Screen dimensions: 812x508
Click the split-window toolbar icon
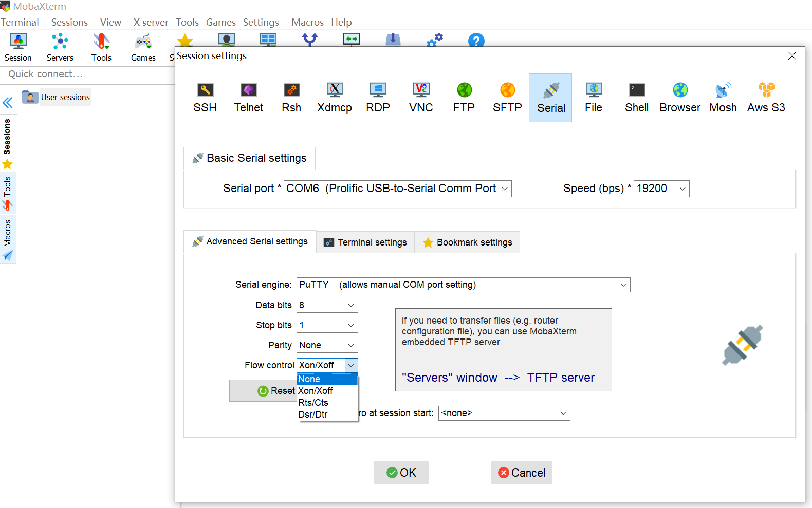(268, 40)
